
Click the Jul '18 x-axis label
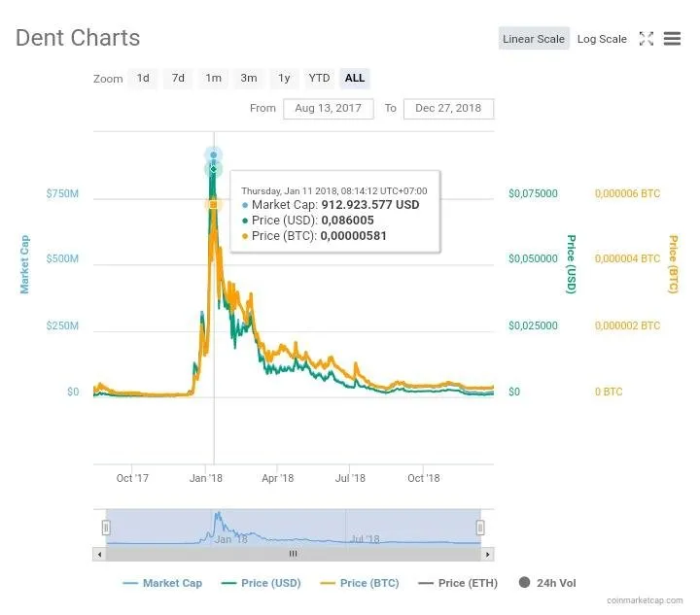tap(350, 478)
